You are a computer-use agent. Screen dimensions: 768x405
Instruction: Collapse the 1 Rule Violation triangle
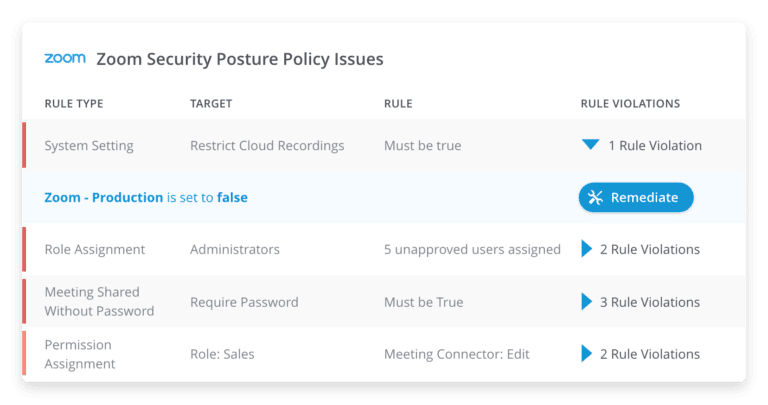pyautogui.click(x=591, y=144)
